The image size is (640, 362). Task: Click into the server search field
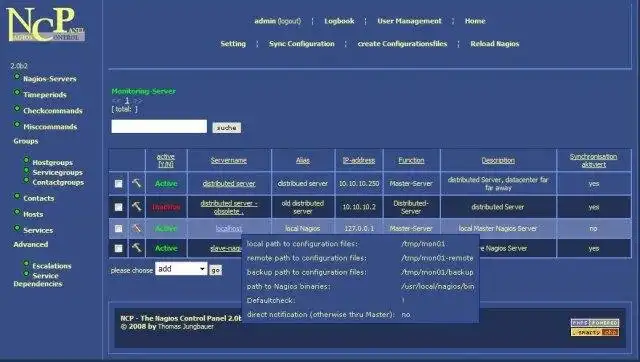159,127
